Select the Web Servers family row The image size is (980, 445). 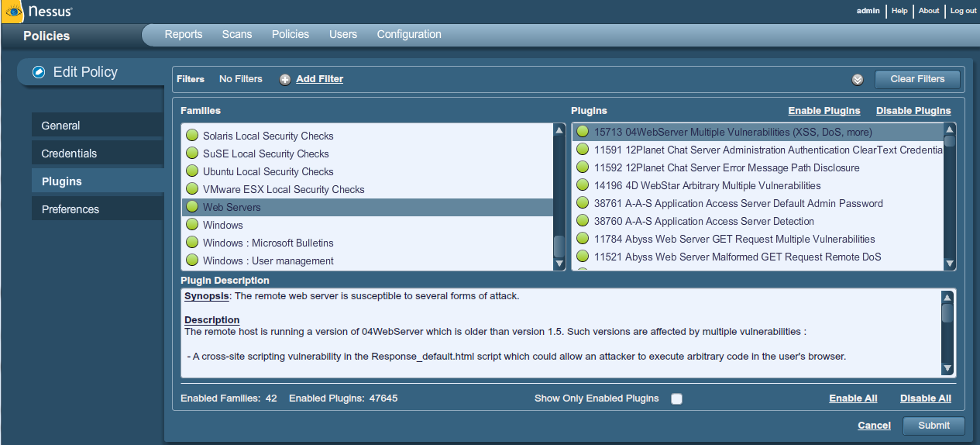click(367, 207)
